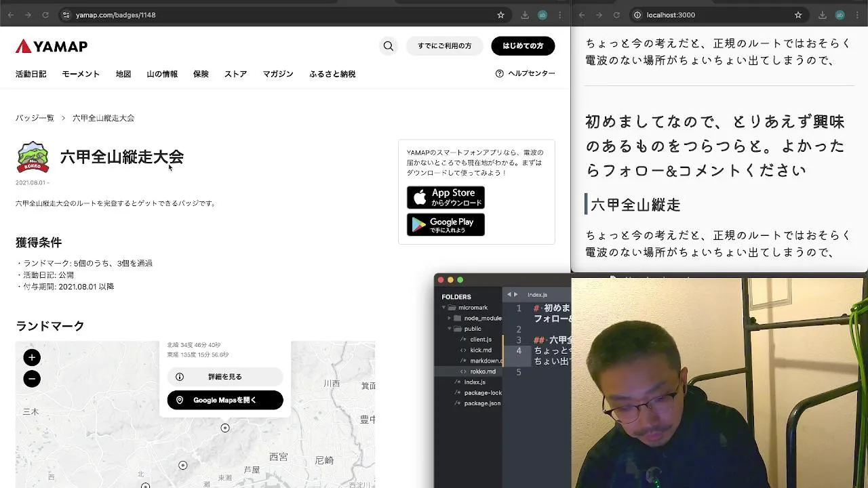Click the back arrow in localhost browser window
Viewport: 868px width, 488px height.
tap(582, 15)
